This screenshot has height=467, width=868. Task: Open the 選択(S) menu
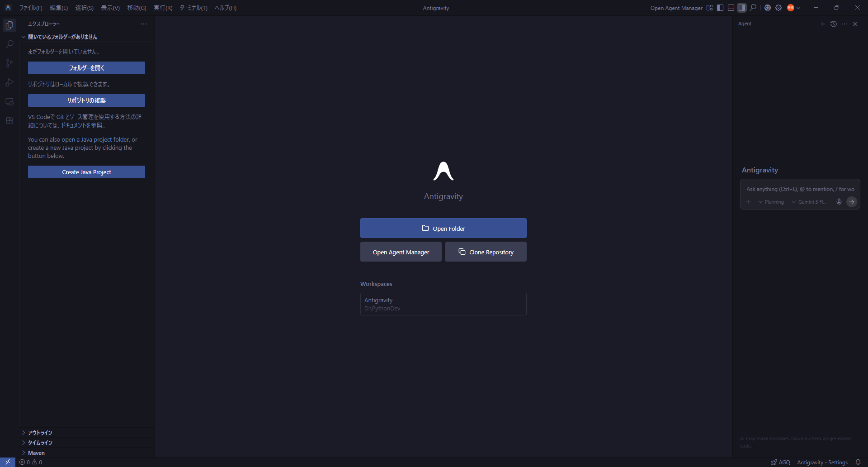pyautogui.click(x=85, y=8)
